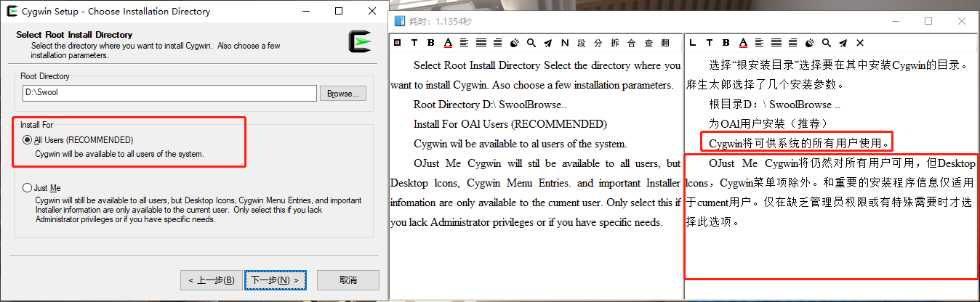Click paper plane send icon in source toolbar
Screen dimensions: 980x302
547,43
